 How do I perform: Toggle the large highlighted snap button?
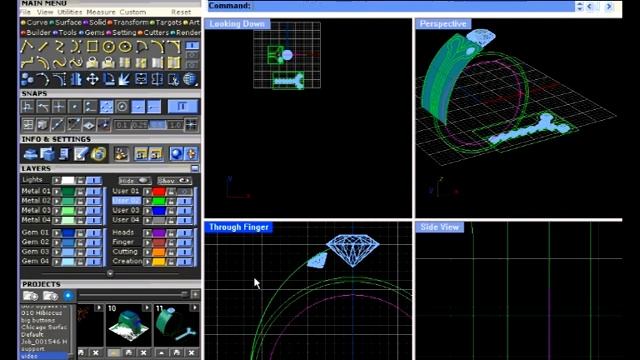point(182,107)
